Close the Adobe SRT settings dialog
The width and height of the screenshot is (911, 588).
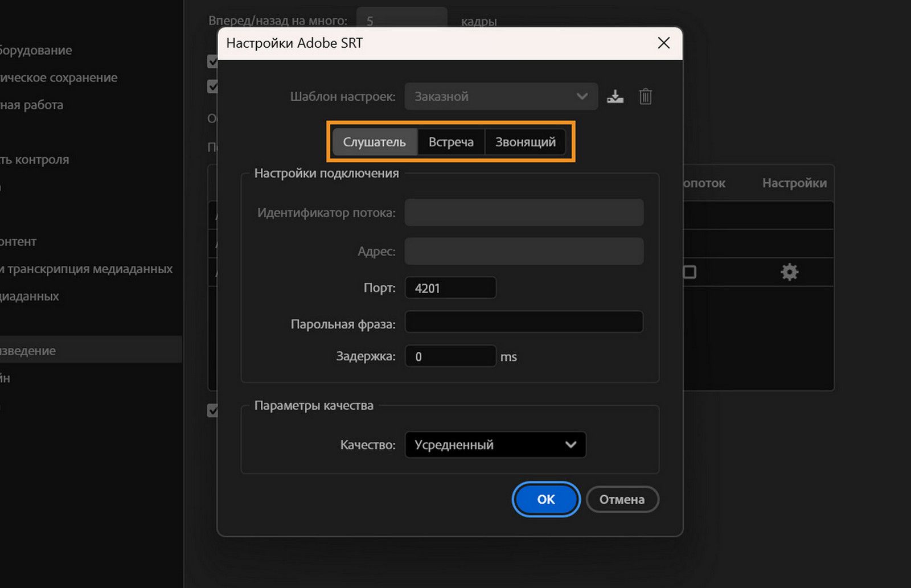(663, 43)
